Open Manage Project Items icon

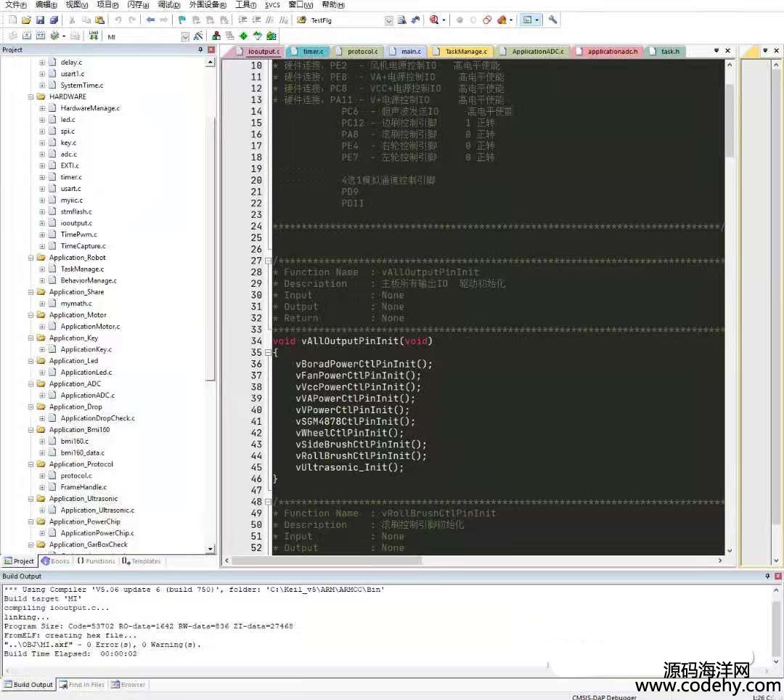pyautogui.click(x=216, y=36)
